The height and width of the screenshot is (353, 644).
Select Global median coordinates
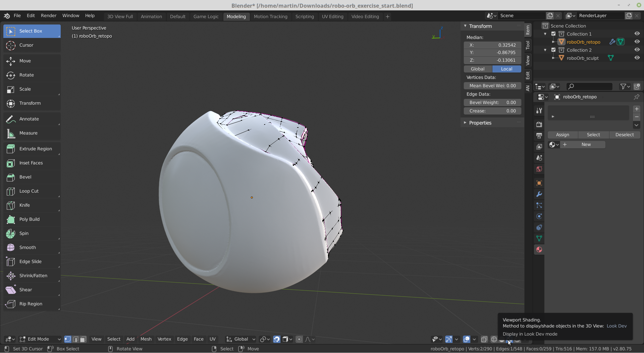[x=478, y=69]
